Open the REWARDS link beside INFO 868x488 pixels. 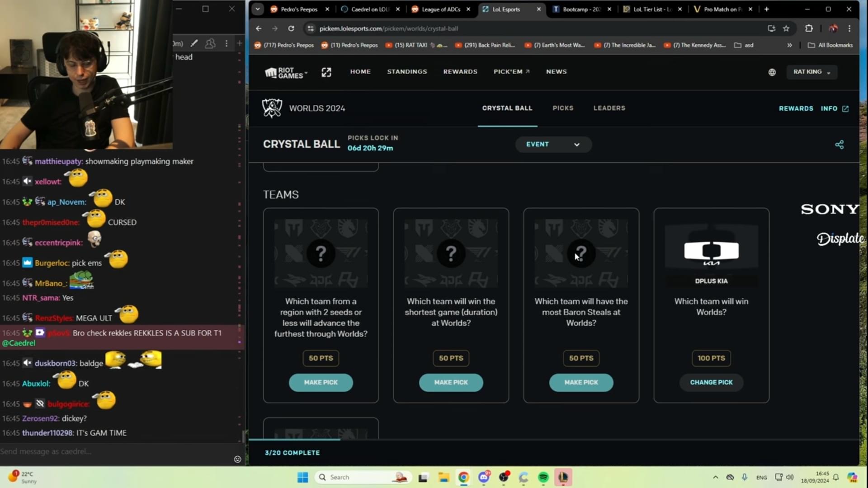[796, 109]
